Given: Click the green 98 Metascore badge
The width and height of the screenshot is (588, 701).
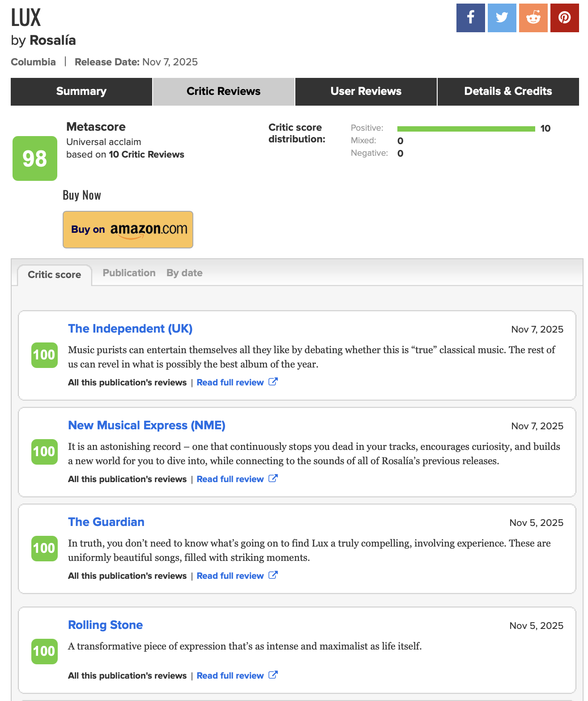Looking at the screenshot, I should coord(35,158).
